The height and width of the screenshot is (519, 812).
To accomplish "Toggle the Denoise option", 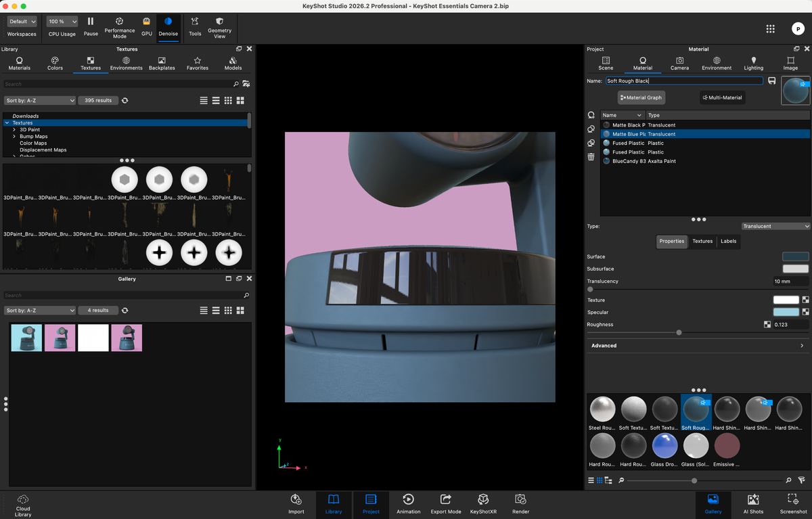I will click(168, 26).
